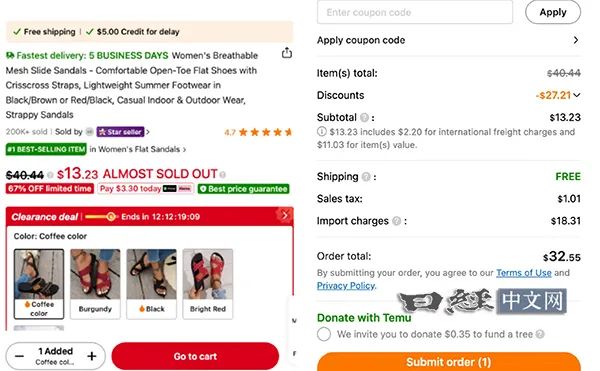Decrease quantity with the minus button

point(20,356)
